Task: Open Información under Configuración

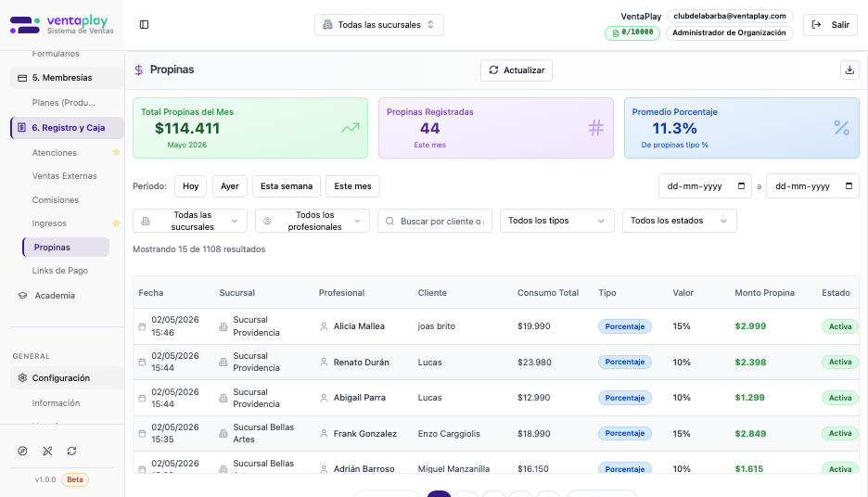Action: pos(56,403)
